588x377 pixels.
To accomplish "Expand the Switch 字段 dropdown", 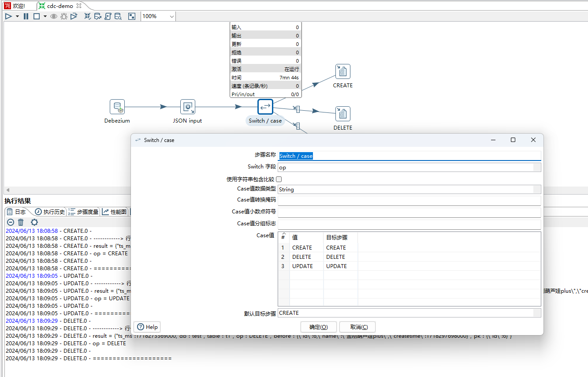I will [536, 168].
